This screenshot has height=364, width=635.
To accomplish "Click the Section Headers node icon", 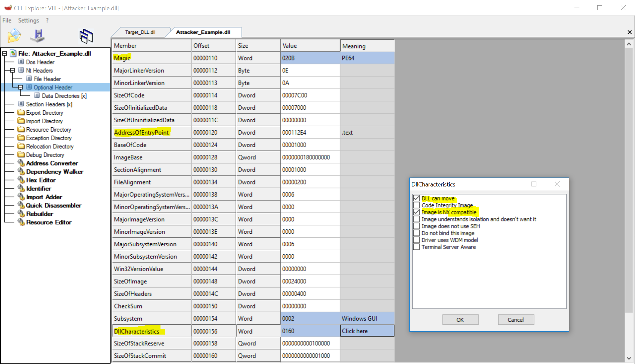I will 21,104.
